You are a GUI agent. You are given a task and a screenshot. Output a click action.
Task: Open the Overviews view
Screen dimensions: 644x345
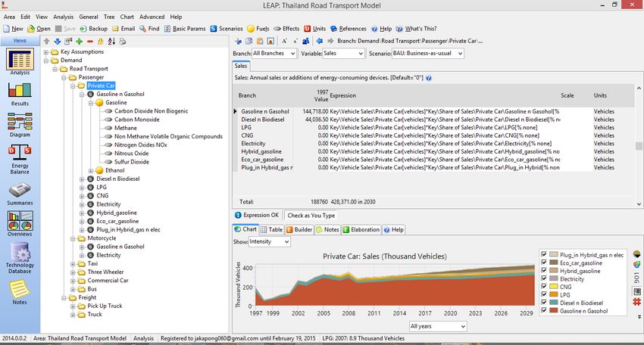[x=20, y=224]
